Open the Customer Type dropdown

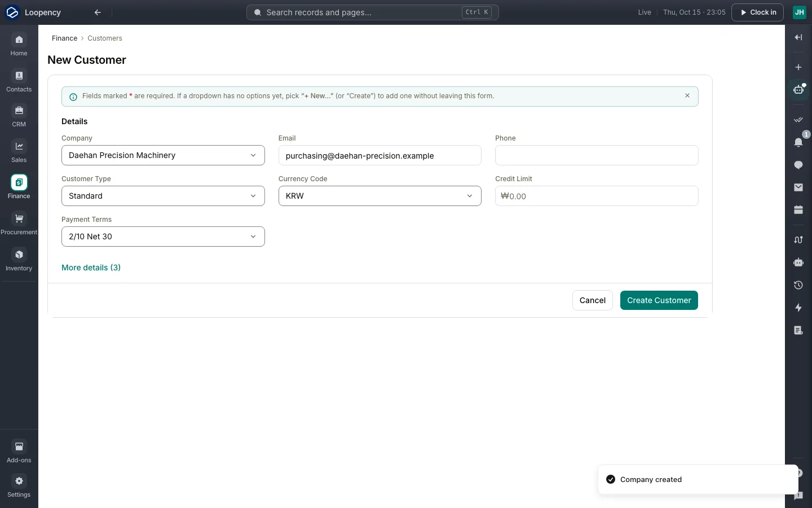tap(163, 196)
